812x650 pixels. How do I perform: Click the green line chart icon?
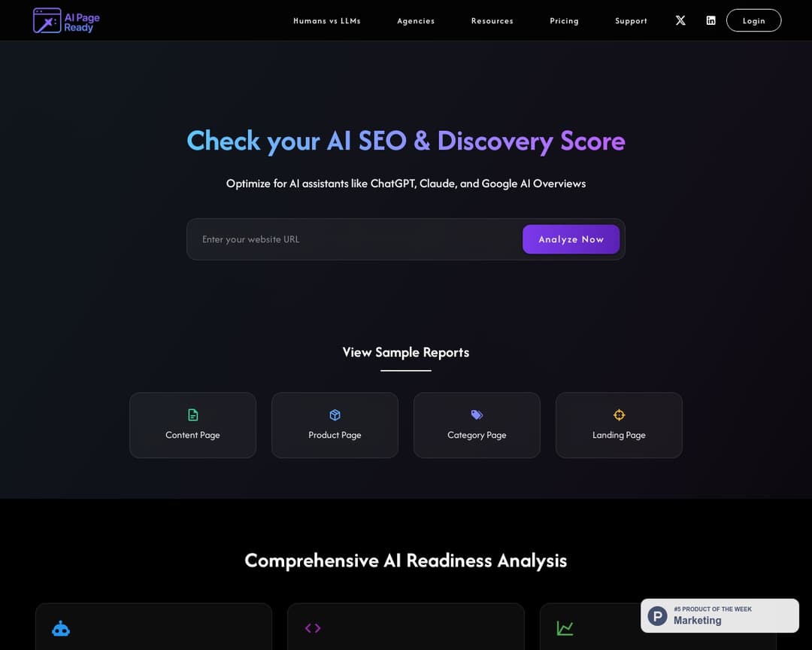(565, 628)
